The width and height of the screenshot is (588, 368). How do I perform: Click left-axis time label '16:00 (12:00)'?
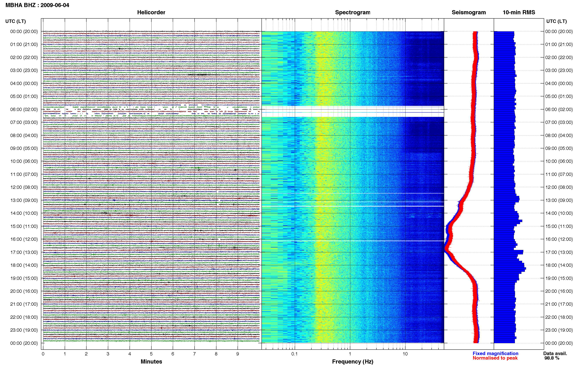pyautogui.click(x=24, y=239)
